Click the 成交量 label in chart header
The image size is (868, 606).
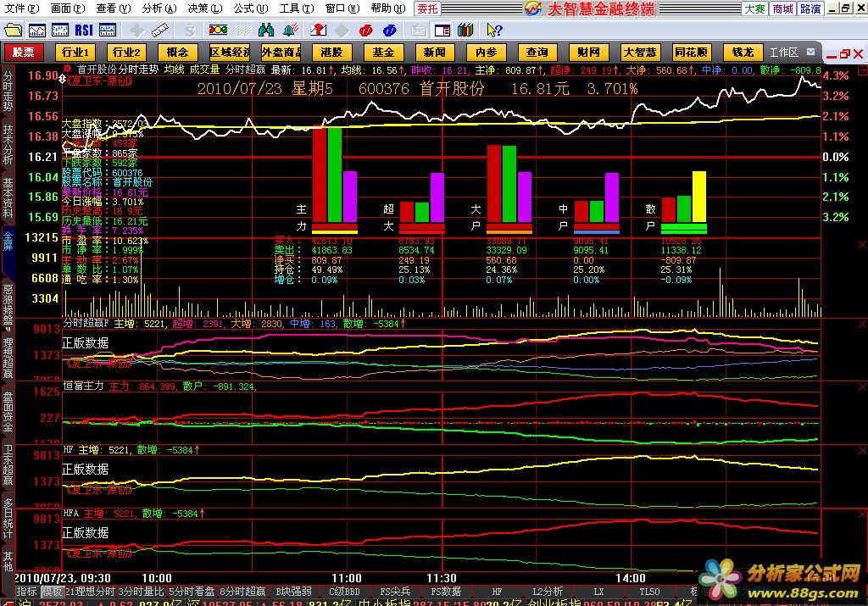pos(204,69)
